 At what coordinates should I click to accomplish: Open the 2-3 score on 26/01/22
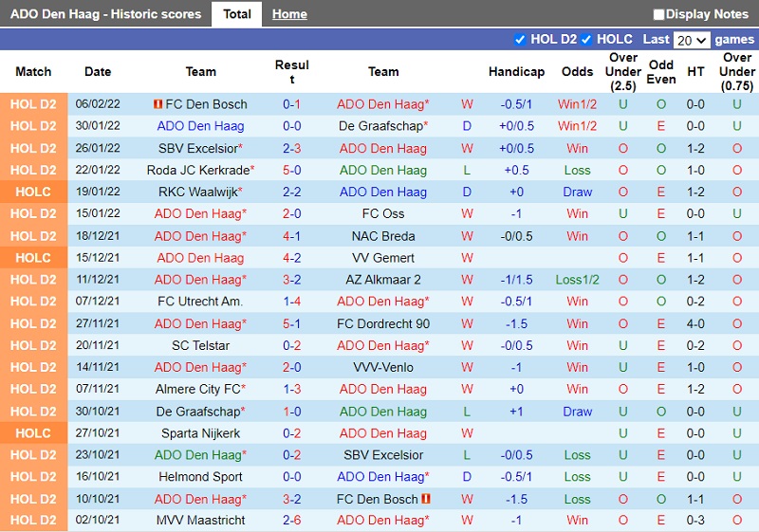[x=292, y=149]
